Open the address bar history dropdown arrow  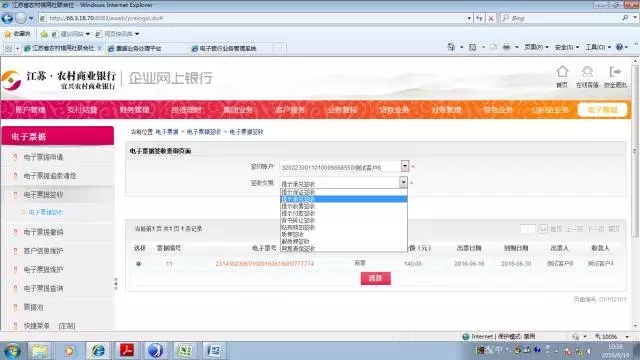pos(469,18)
